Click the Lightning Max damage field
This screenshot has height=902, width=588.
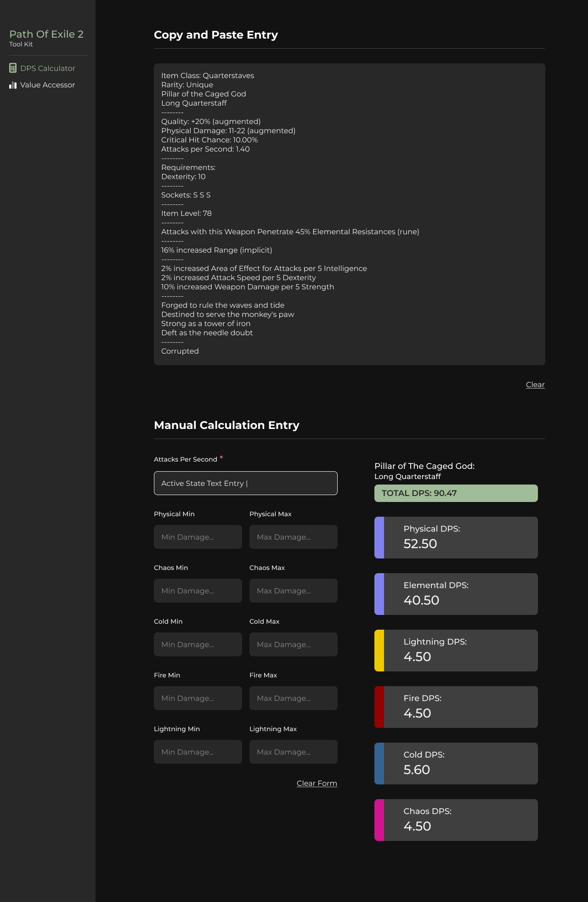click(294, 752)
